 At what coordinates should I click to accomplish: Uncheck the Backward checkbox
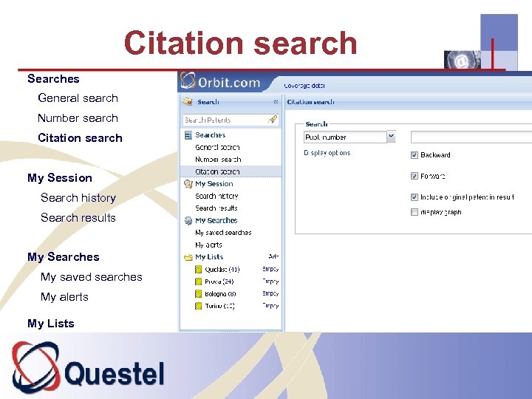tap(415, 155)
